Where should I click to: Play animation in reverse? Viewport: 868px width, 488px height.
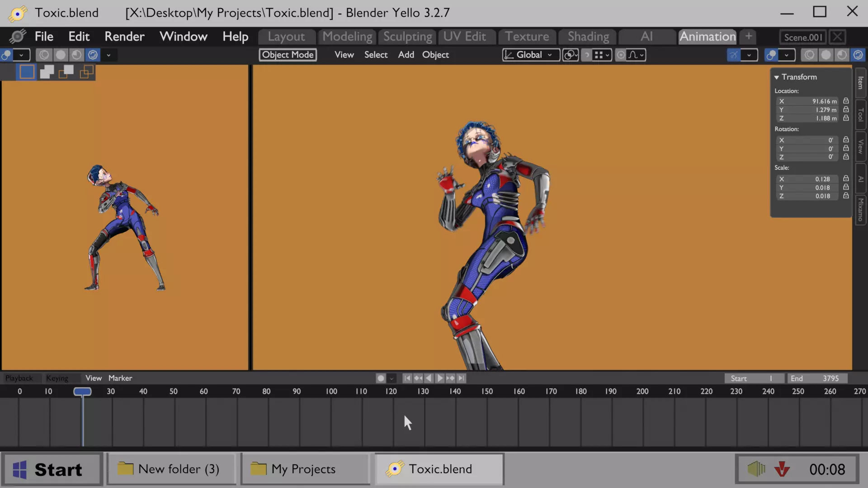[429, 378]
